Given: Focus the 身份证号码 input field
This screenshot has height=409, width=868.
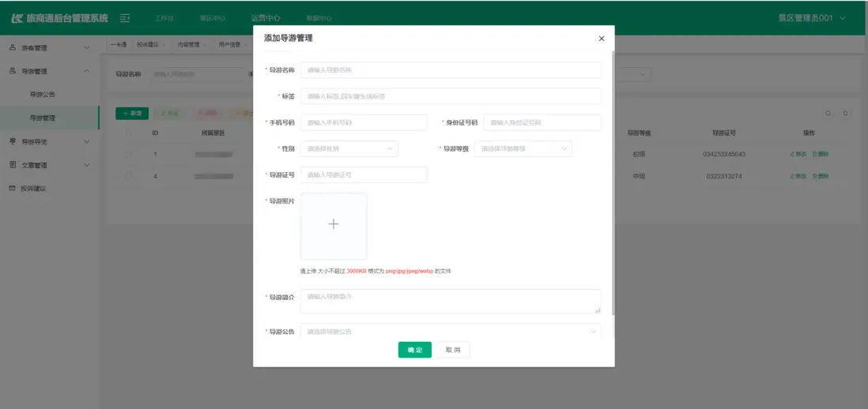Looking at the screenshot, I should (542, 122).
